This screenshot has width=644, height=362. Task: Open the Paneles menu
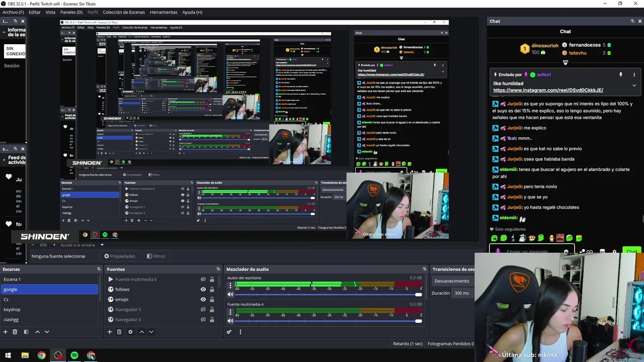(71, 12)
